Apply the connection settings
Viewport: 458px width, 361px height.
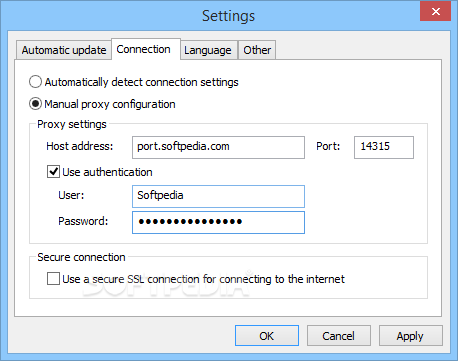click(411, 335)
